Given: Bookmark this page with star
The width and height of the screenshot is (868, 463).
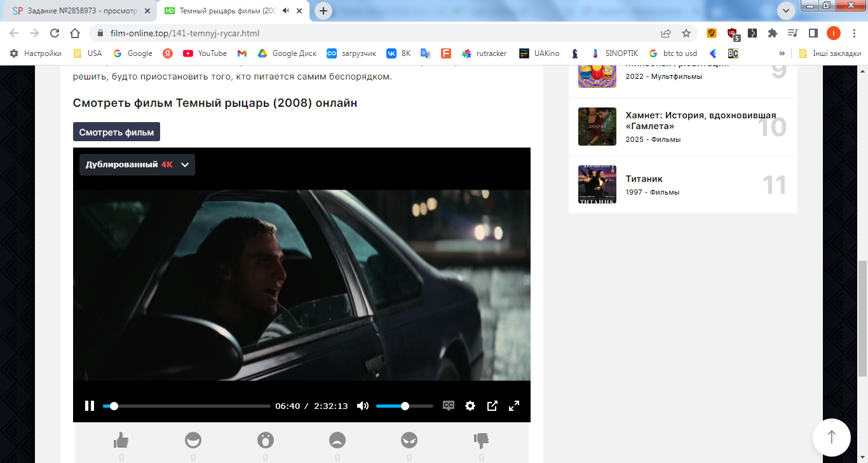Looking at the screenshot, I should 686,33.
